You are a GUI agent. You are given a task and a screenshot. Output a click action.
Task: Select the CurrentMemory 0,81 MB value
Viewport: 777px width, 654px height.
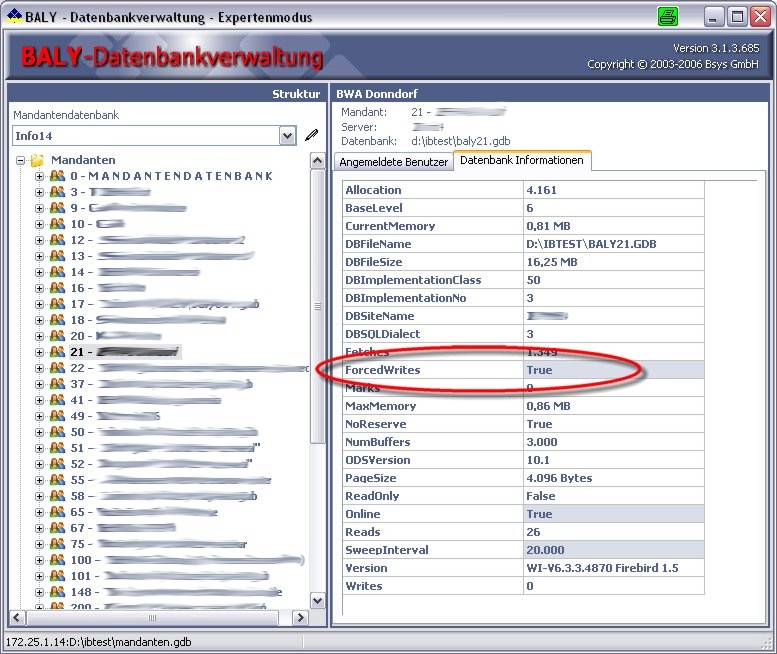(x=613, y=226)
